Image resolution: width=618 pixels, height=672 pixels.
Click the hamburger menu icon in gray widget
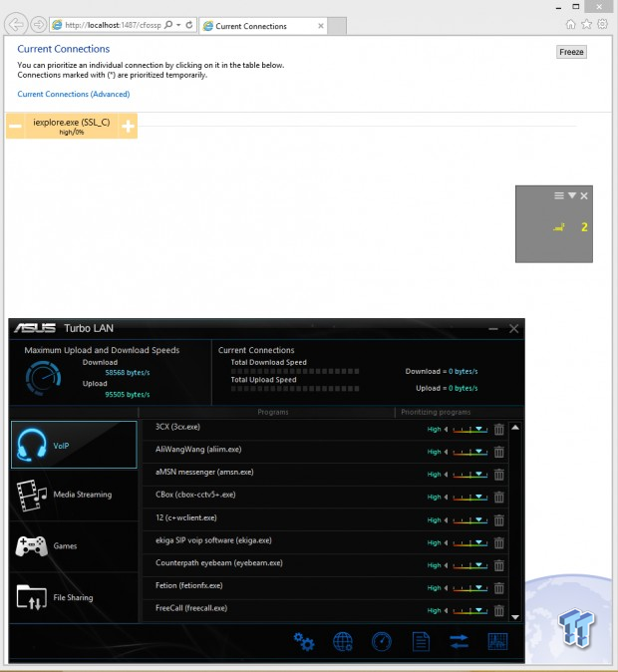(x=559, y=196)
